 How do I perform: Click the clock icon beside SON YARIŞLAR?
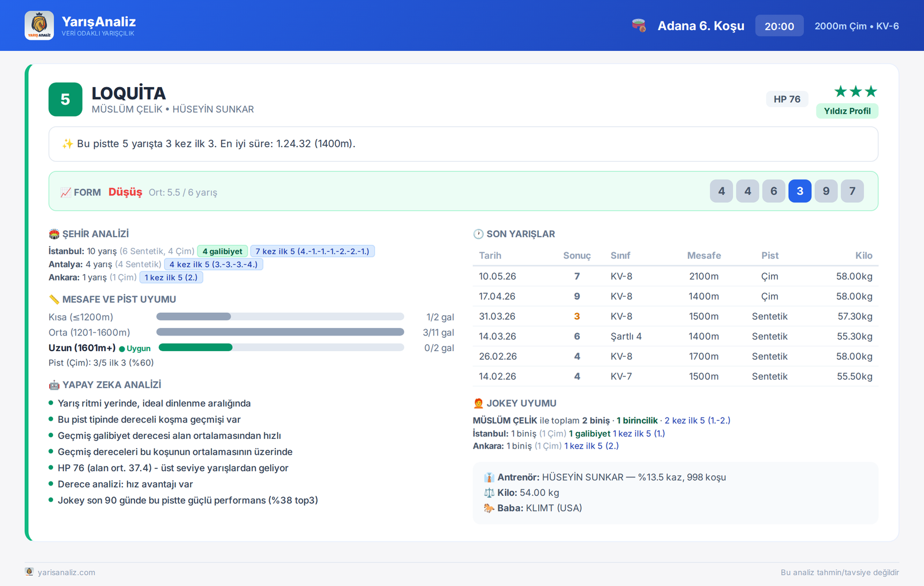pos(478,234)
